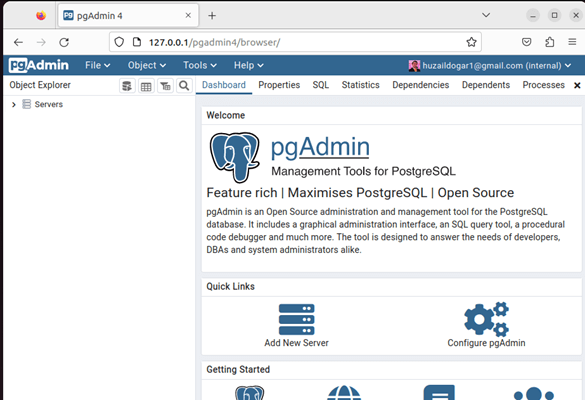Click the large pgAdmin heading link
This screenshot has height=400, width=585.
click(x=320, y=147)
